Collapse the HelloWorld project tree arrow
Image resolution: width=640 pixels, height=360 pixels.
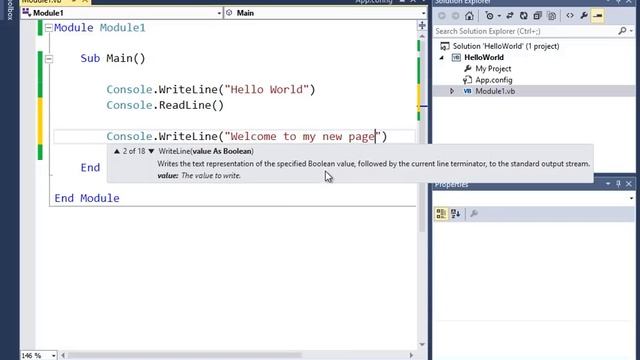pos(442,58)
